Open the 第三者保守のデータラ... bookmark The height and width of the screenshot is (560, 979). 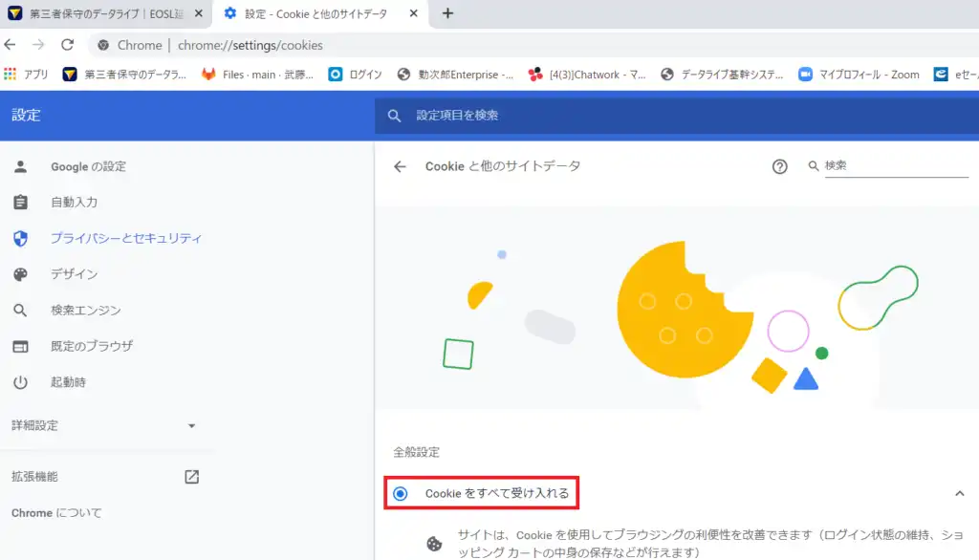pos(125,75)
